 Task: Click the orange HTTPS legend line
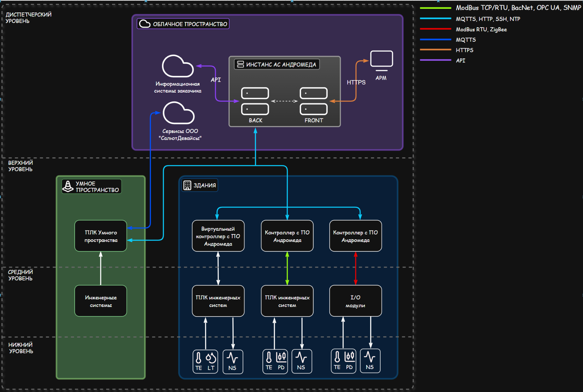tap(435, 50)
